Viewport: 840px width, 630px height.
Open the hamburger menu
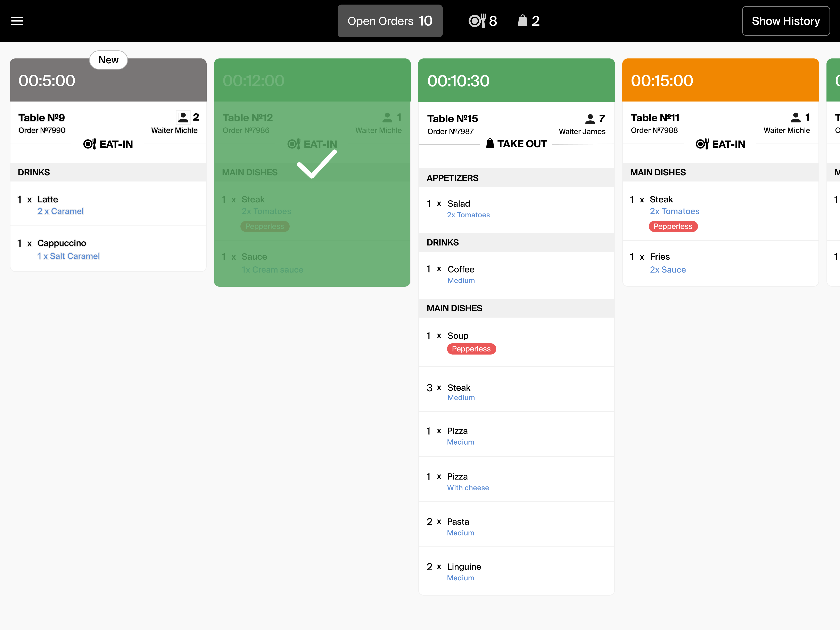[x=17, y=21]
